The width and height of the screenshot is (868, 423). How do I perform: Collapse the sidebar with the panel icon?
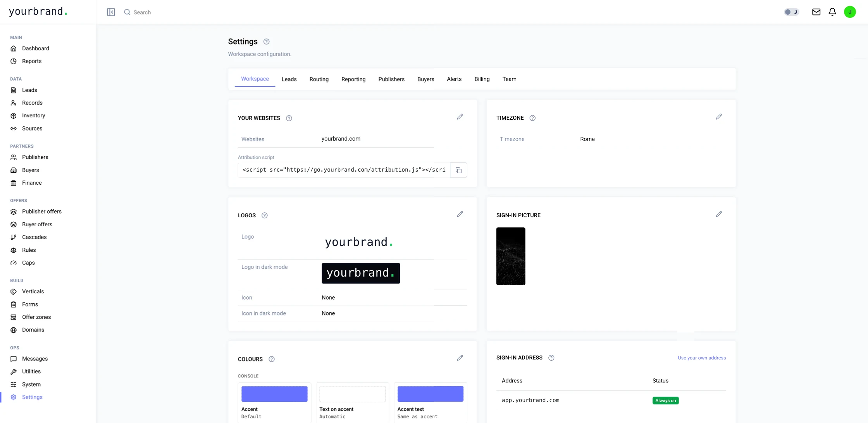[x=111, y=12]
